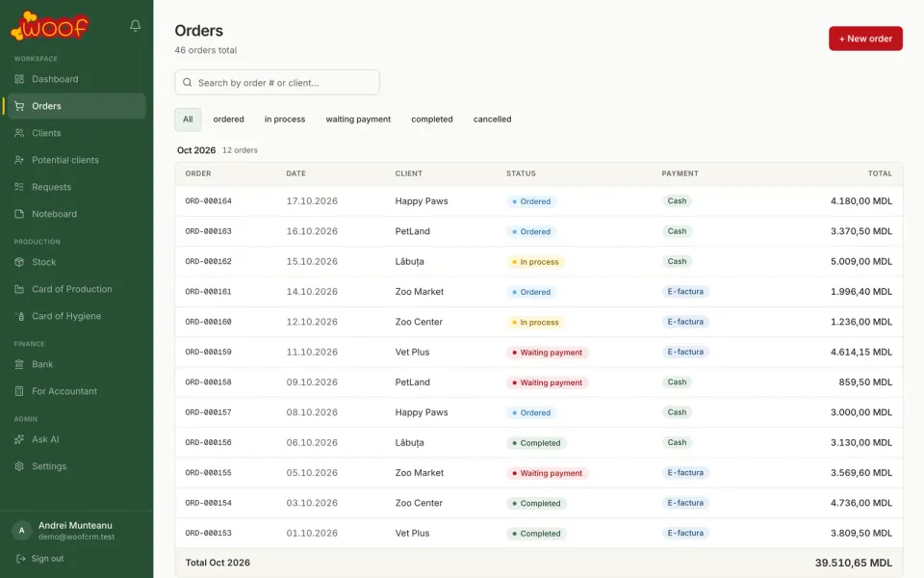
Task: Click the Orders cart icon
Action: pyautogui.click(x=19, y=106)
